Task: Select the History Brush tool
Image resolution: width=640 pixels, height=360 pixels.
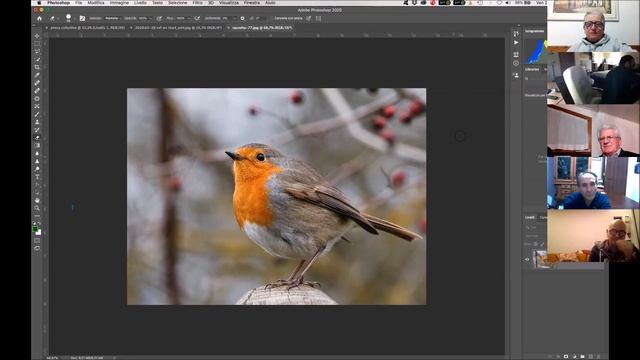Action: click(x=37, y=130)
